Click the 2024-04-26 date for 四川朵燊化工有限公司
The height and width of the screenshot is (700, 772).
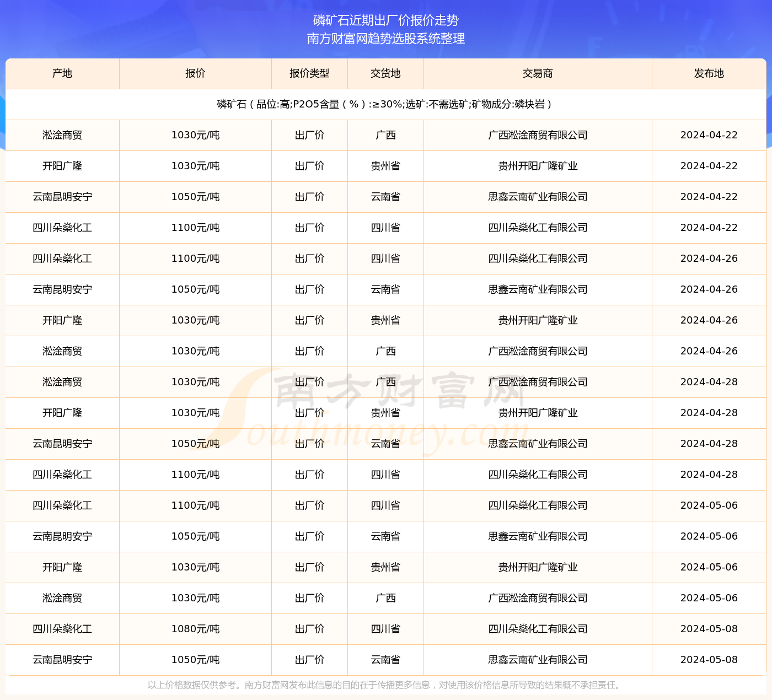click(x=709, y=259)
